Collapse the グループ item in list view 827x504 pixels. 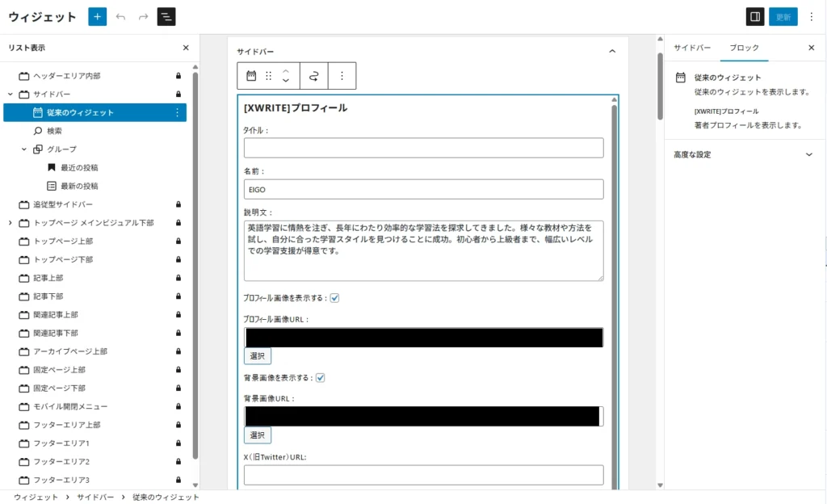(x=24, y=149)
